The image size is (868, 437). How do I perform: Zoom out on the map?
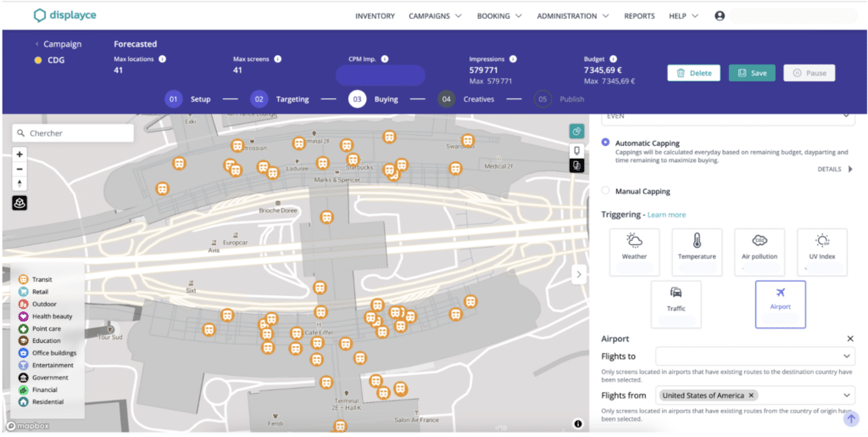(19, 169)
